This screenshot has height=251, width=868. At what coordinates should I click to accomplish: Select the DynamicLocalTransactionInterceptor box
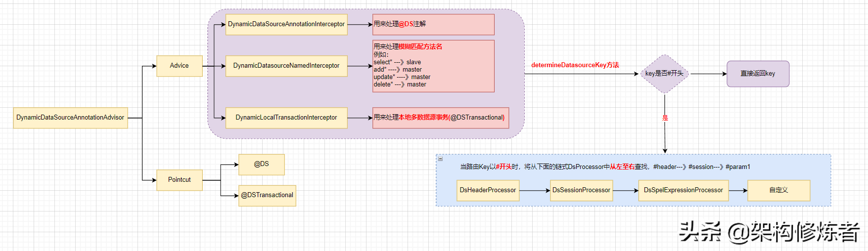click(286, 118)
